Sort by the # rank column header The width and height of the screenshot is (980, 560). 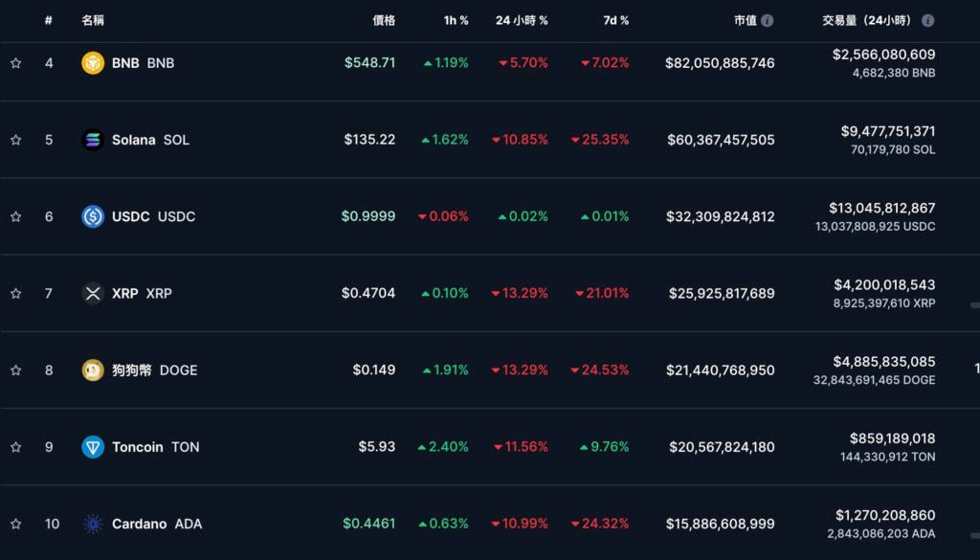pyautogui.click(x=48, y=20)
